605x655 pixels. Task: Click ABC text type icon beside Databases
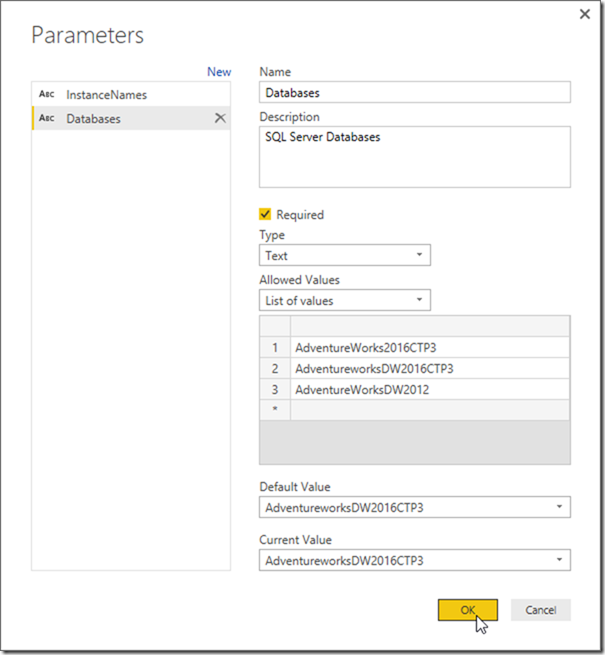pos(46,118)
